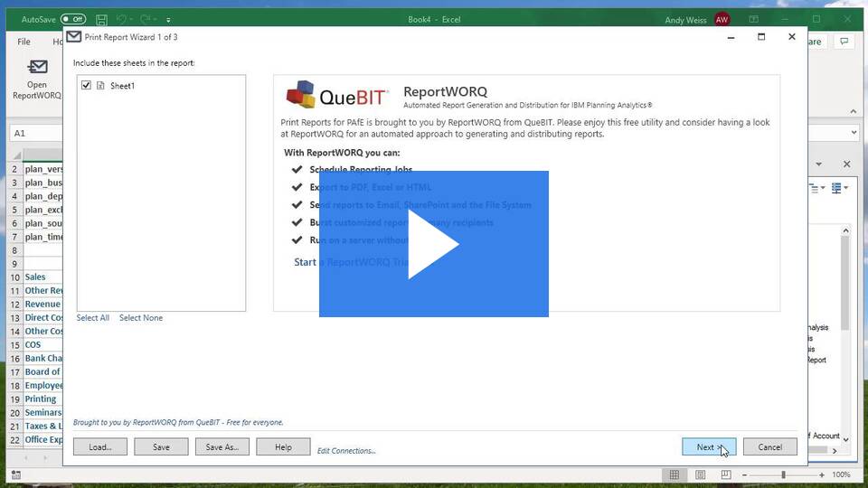The height and width of the screenshot is (488, 868).
Task: Open the File menu tab
Action: 24,42
